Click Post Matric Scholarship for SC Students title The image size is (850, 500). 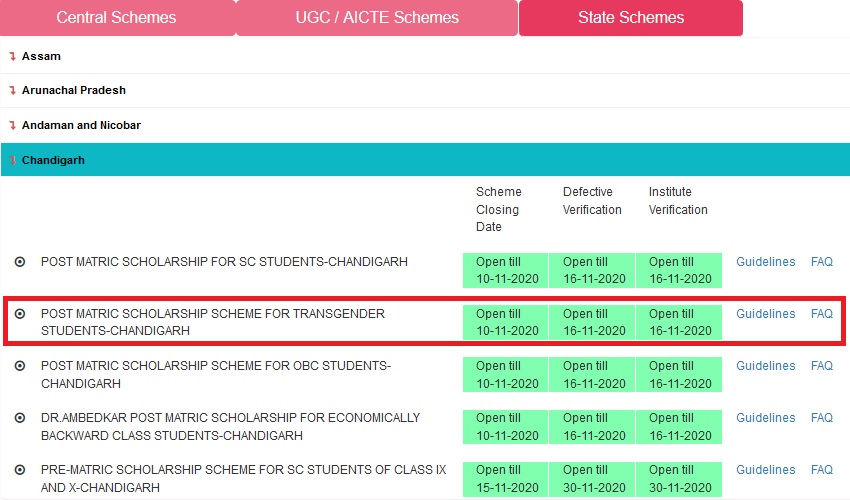224,262
